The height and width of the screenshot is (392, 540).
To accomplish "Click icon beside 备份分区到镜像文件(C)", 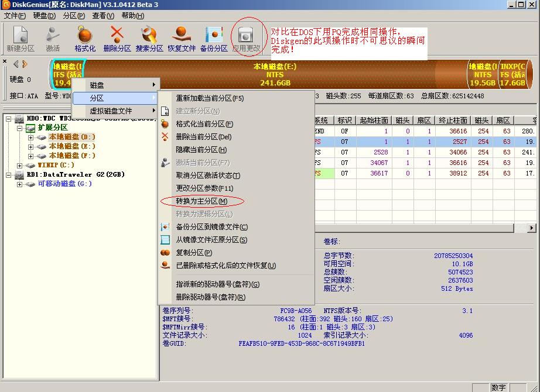I will (165, 227).
